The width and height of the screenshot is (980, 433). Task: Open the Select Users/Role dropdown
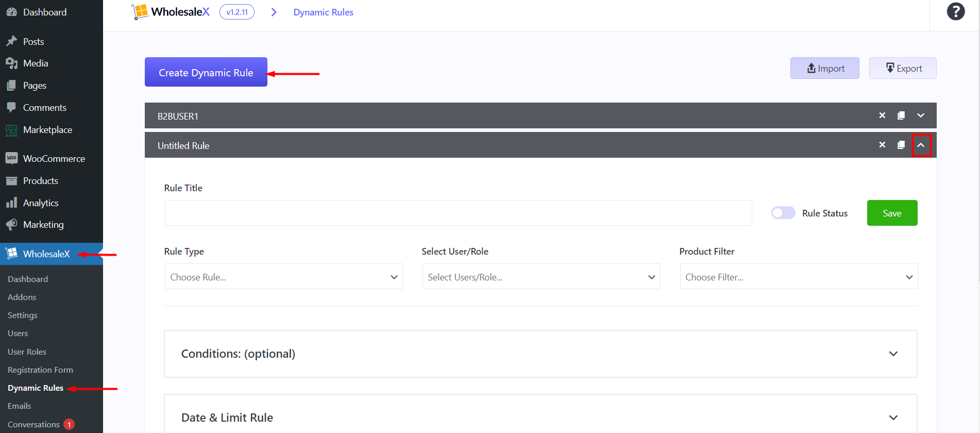[542, 277]
